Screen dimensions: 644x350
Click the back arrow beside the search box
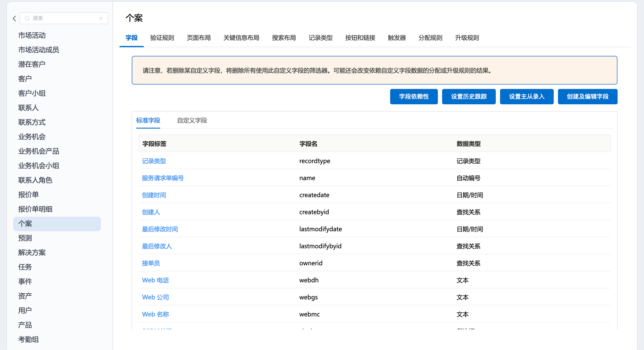pyautogui.click(x=14, y=18)
